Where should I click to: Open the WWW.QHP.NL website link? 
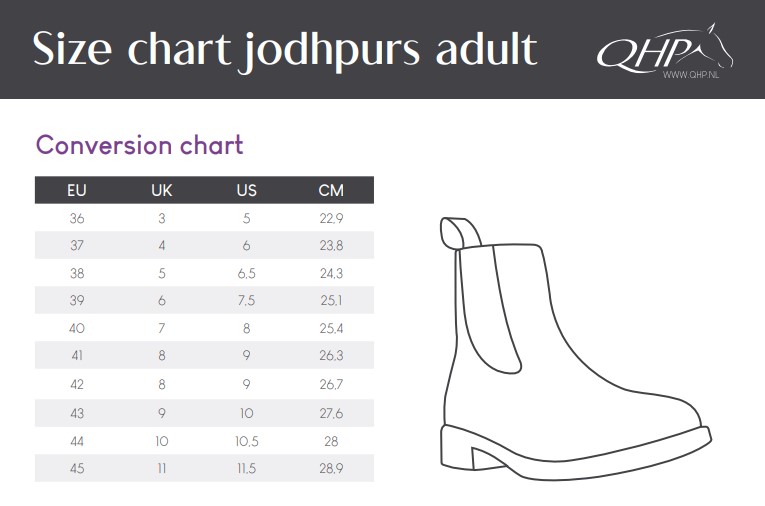point(690,75)
